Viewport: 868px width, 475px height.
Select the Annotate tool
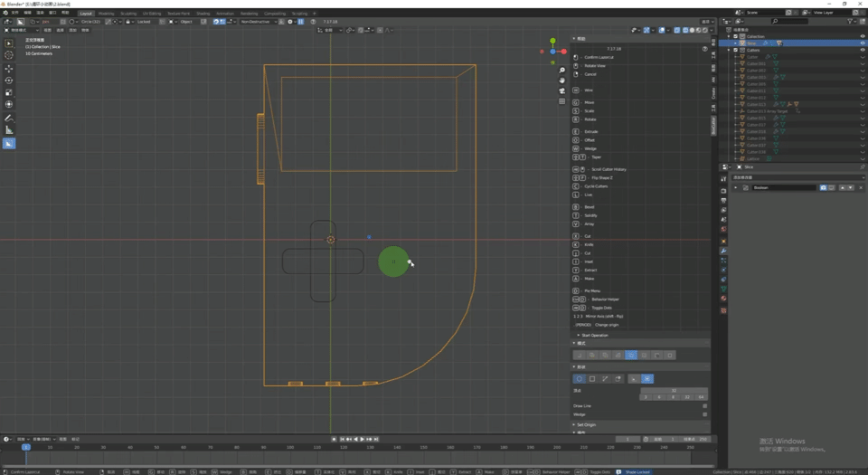[x=9, y=119]
